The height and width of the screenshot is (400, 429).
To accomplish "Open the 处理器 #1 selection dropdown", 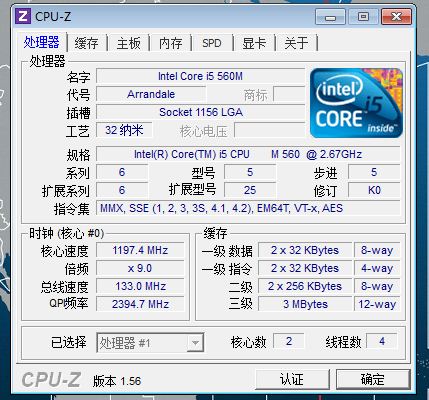I will (x=150, y=342).
